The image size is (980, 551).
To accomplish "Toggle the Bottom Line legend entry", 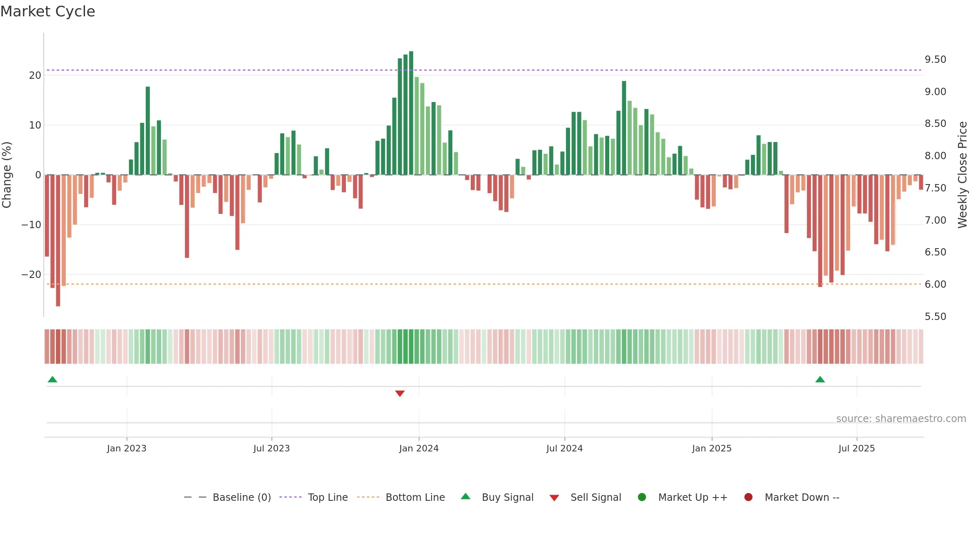I will click(401, 497).
